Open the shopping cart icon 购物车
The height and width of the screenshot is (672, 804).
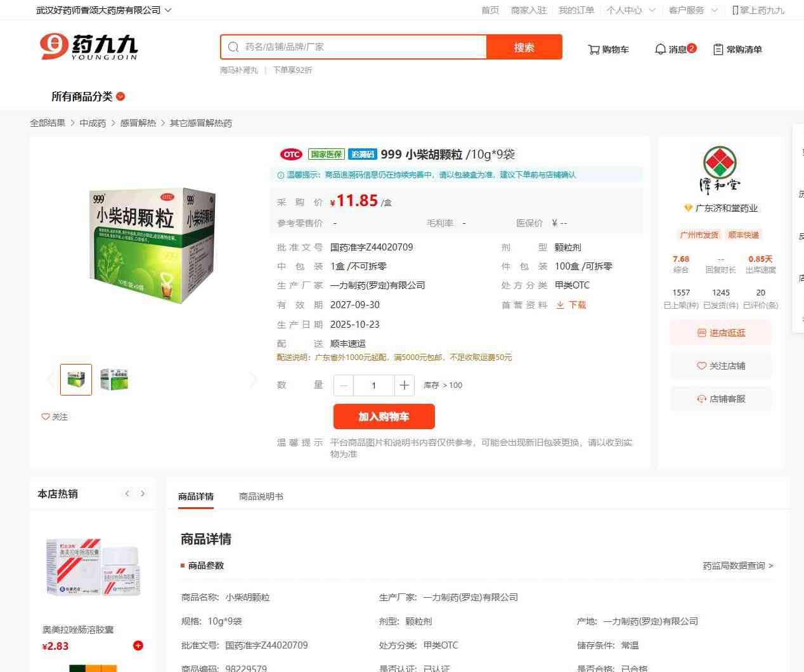click(608, 49)
